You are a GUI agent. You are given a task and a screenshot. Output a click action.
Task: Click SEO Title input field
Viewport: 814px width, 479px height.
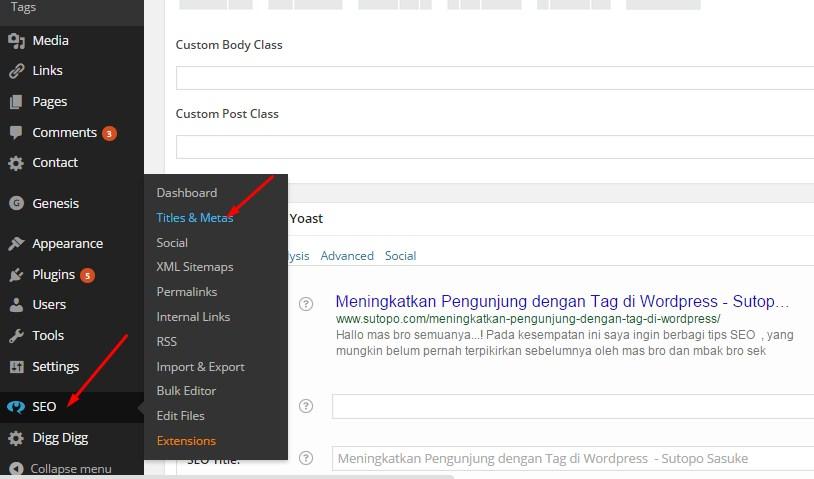[x=573, y=459]
